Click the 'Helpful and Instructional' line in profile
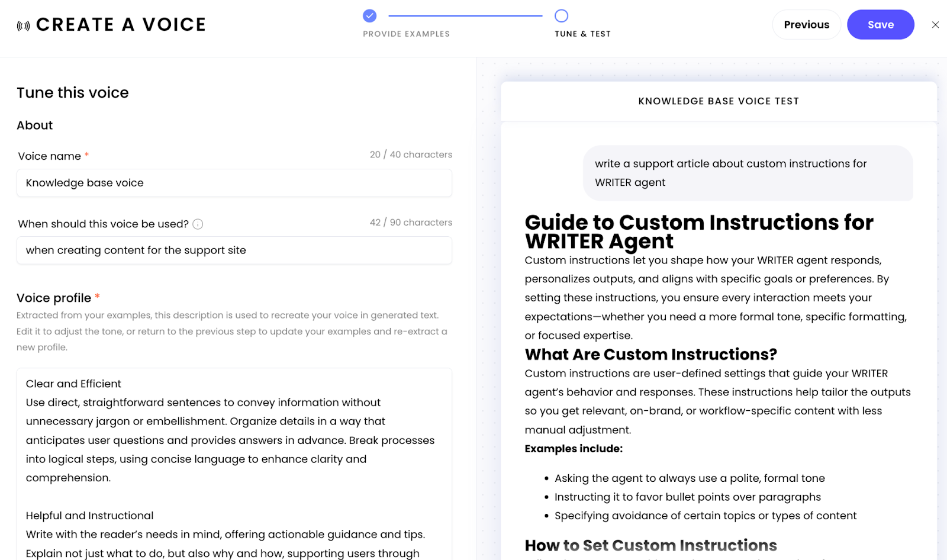Viewport: 947px width, 560px height. tap(90, 516)
